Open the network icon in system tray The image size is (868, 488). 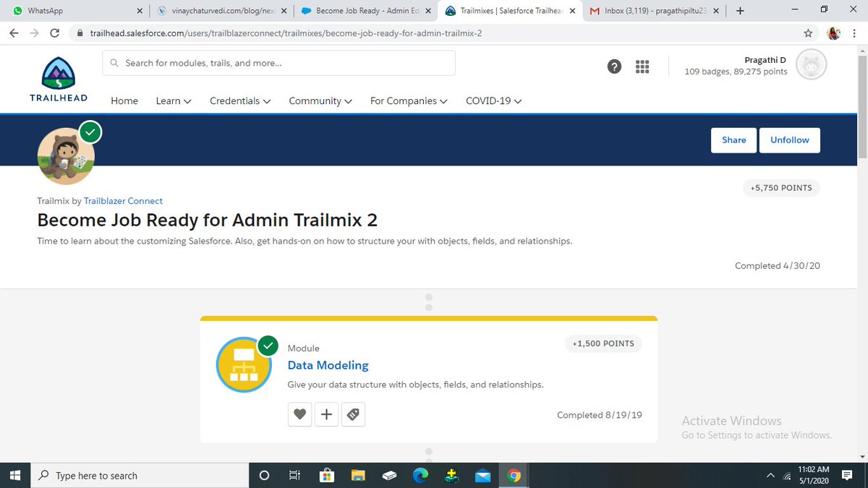[787, 475]
